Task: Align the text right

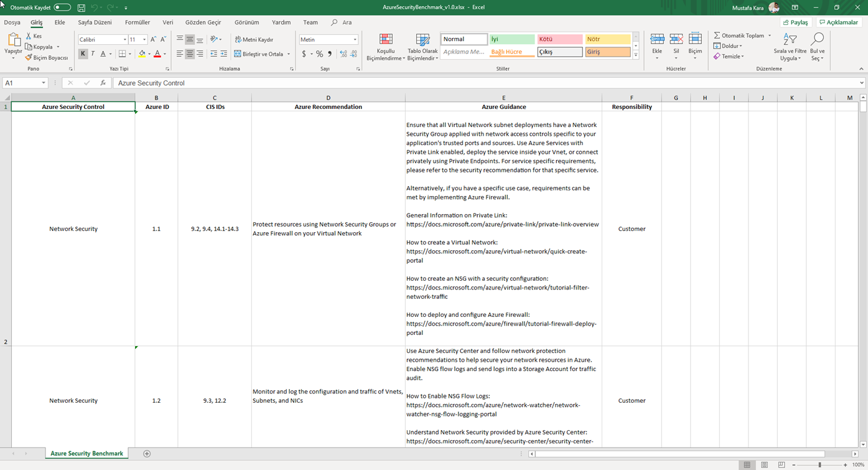Action: point(200,54)
